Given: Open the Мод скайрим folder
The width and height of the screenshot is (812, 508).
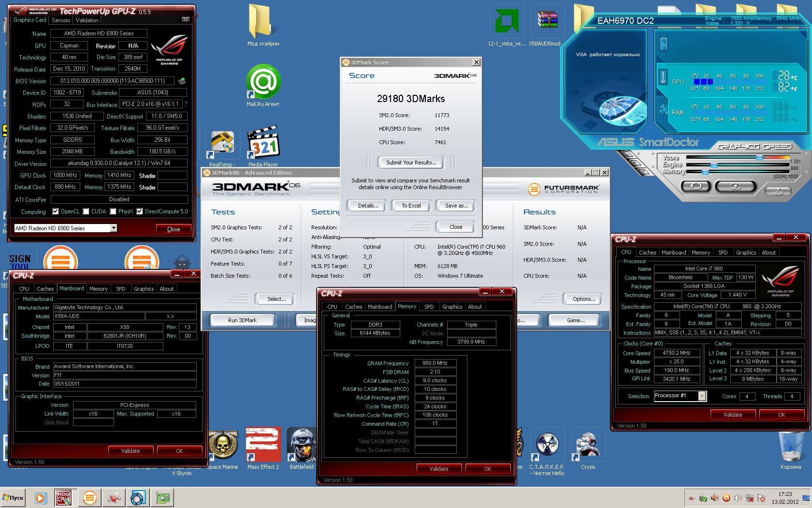Looking at the screenshot, I should coord(263,25).
